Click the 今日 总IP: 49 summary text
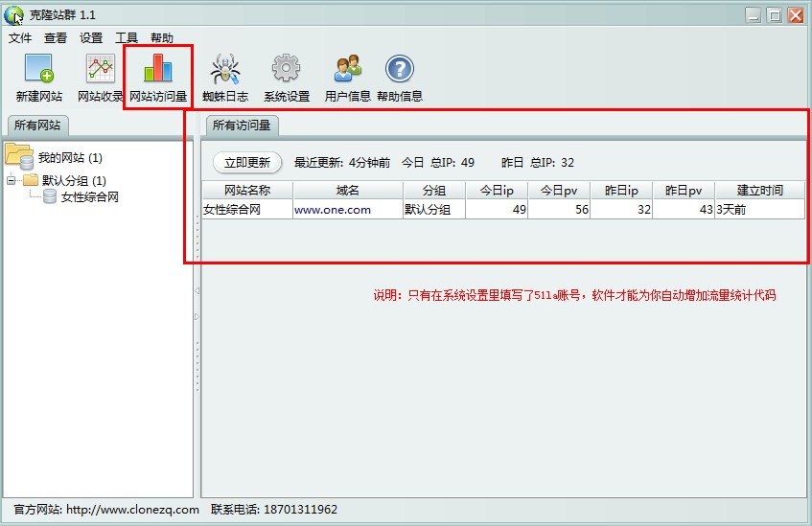The image size is (812, 526). point(438,163)
